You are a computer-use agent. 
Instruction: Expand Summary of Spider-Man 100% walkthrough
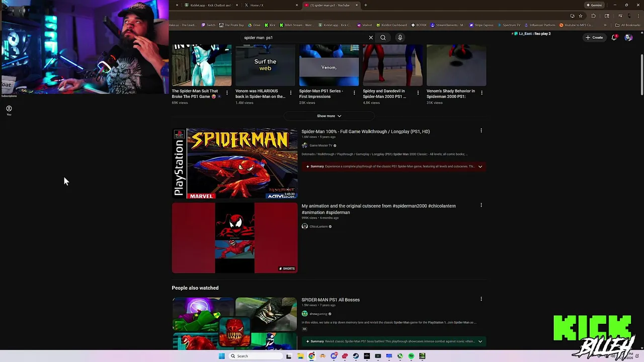pyautogui.click(x=394, y=166)
